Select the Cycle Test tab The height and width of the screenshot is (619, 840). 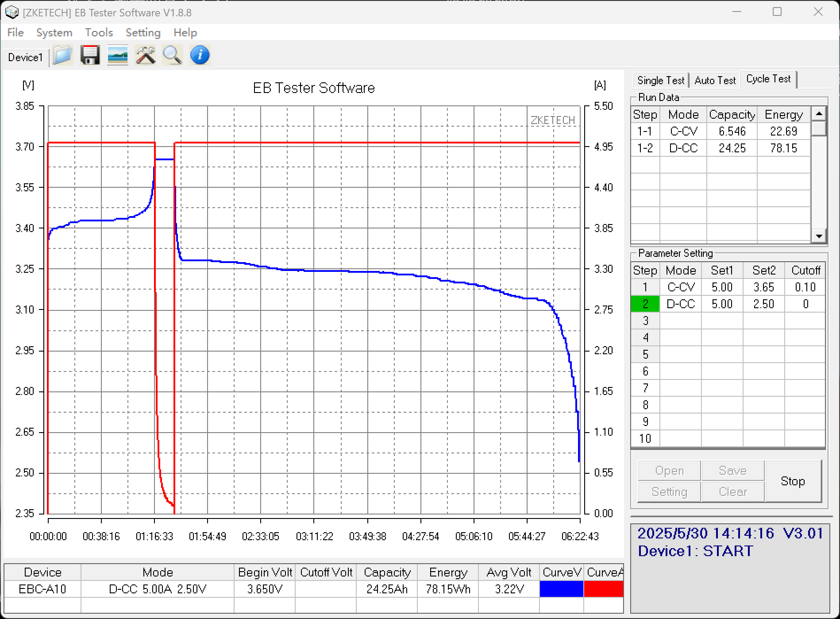click(768, 79)
